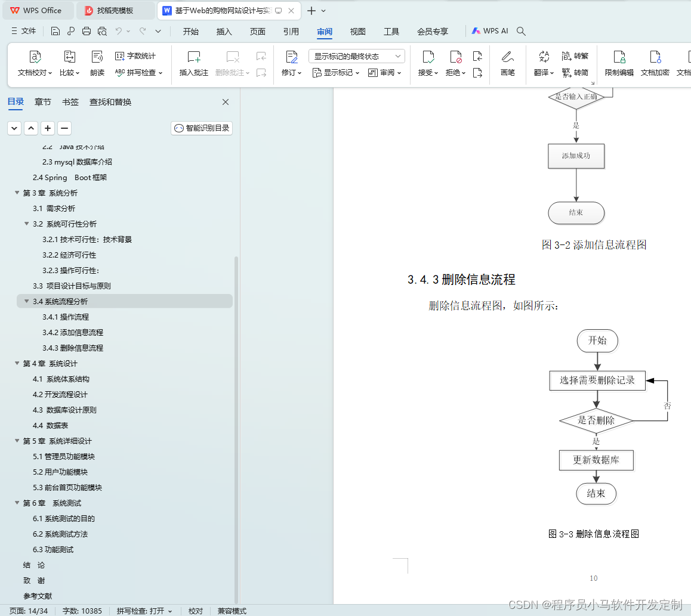
Task: Toggle 拼写检查 in status bar
Action: tap(144, 611)
